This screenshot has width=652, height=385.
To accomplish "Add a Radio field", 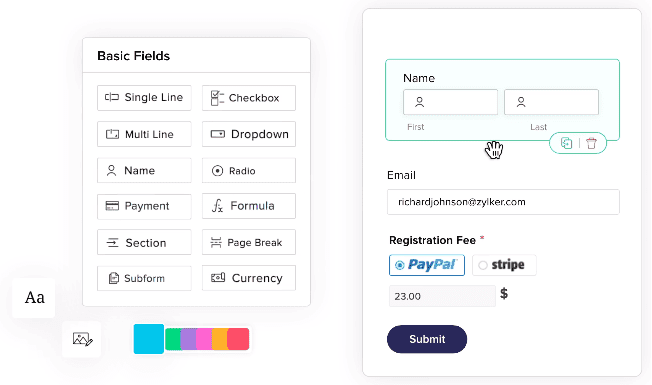I will point(249,170).
